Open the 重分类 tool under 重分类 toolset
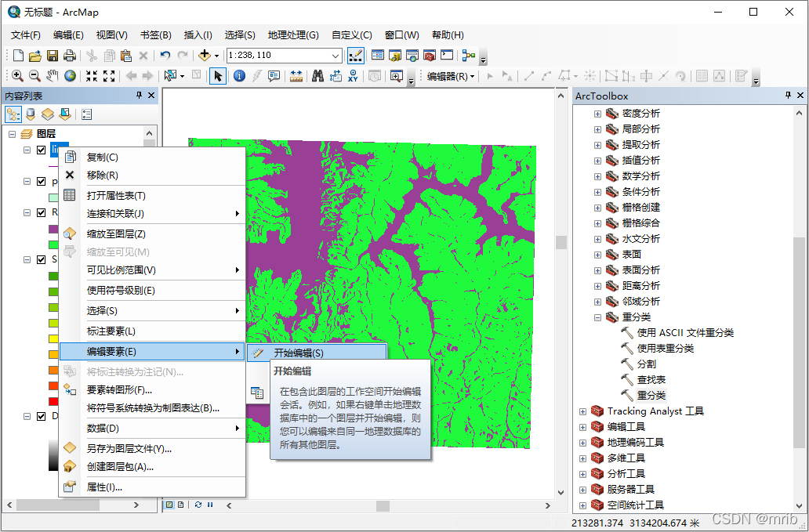809x532 pixels. click(651, 396)
